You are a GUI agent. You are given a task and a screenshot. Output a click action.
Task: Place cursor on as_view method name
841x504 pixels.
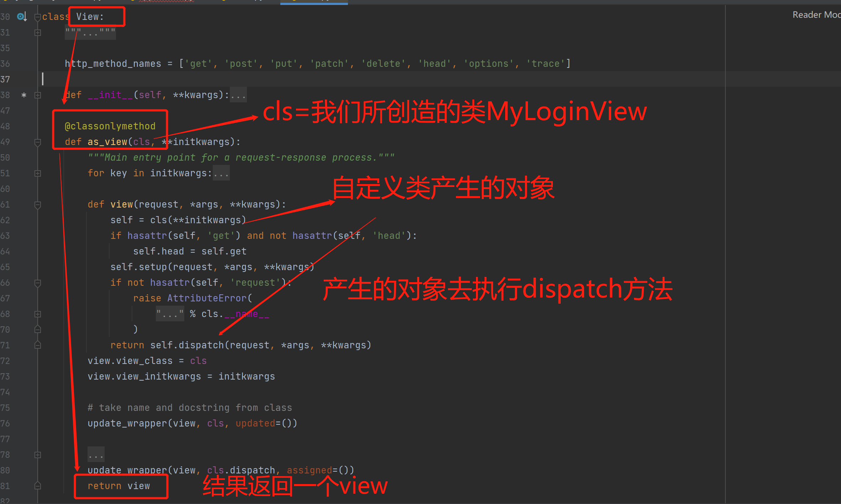(x=107, y=142)
